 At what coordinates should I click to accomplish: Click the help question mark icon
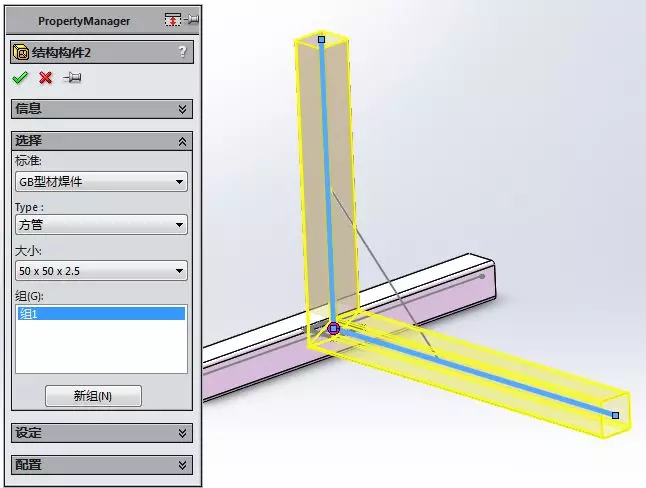[x=183, y=52]
